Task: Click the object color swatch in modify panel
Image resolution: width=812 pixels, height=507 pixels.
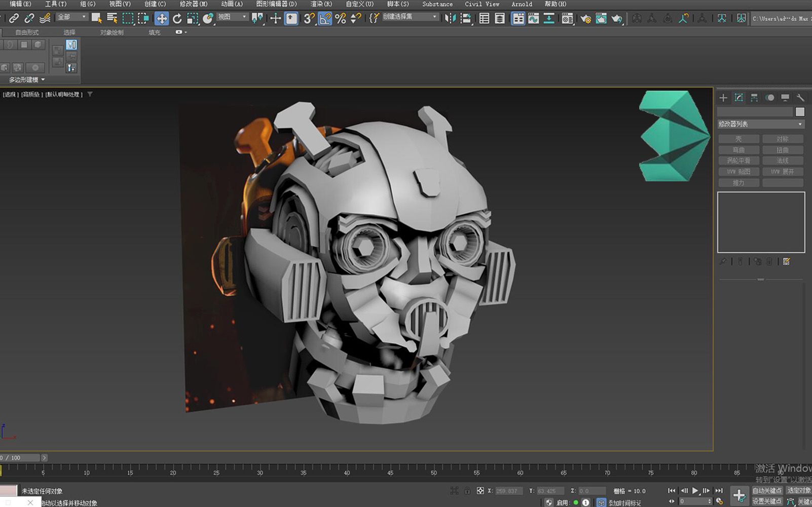Action: (800, 112)
